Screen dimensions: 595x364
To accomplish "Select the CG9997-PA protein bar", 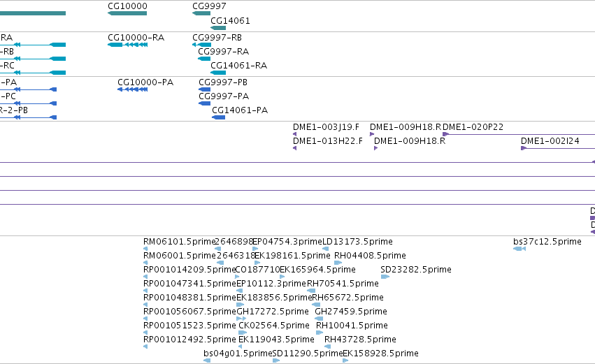I will 205,103.
